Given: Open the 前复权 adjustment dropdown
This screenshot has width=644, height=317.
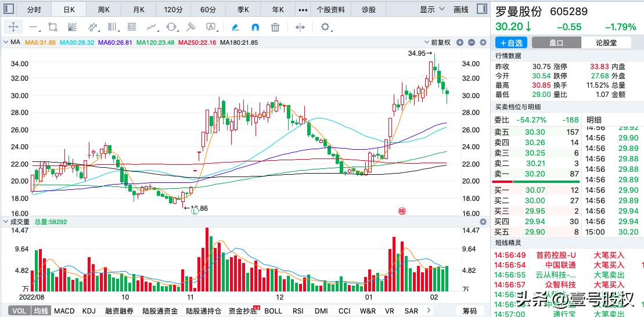Looking at the screenshot, I should point(438,42).
